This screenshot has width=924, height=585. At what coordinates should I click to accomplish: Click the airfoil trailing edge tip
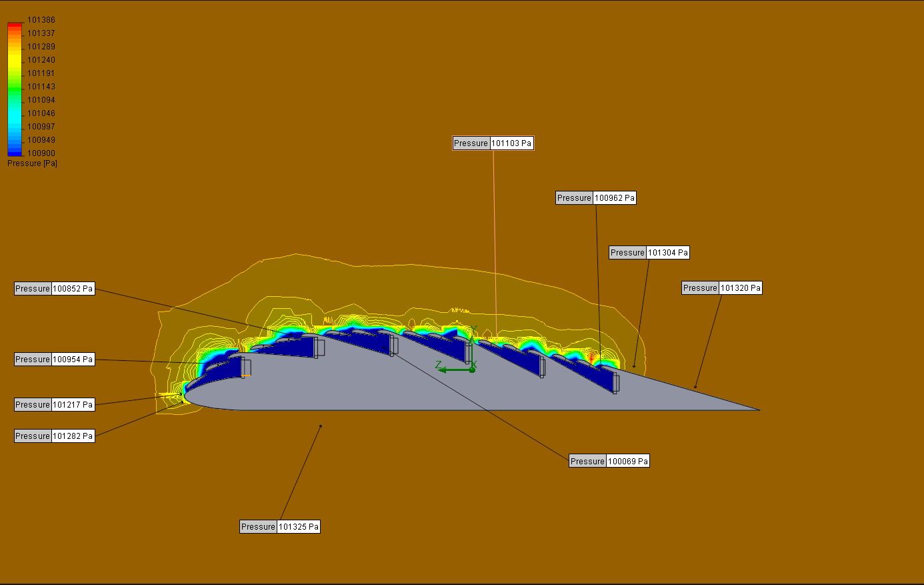(x=759, y=410)
